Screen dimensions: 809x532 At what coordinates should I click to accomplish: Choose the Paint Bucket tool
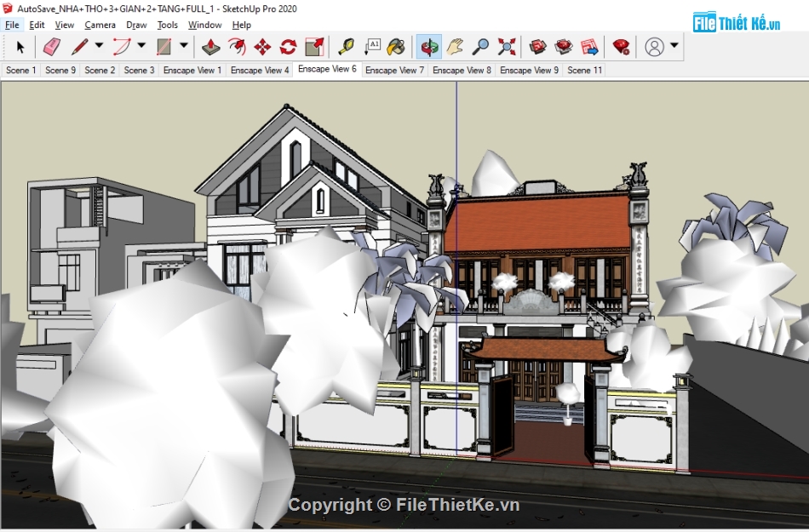(x=396, y=47)
